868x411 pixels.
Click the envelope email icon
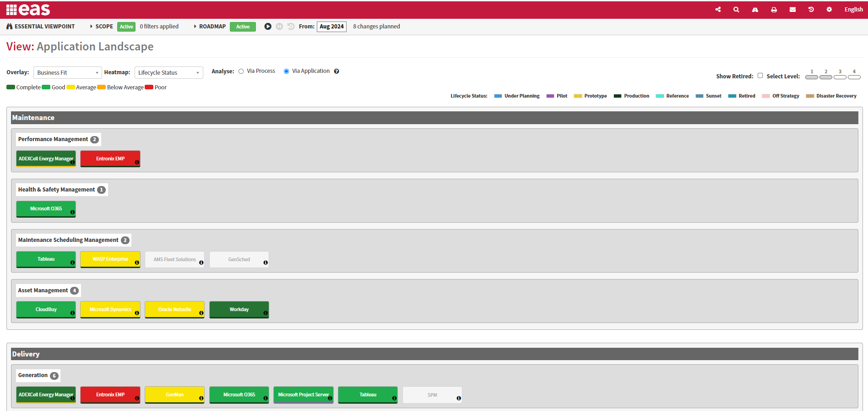coord(792,10)
